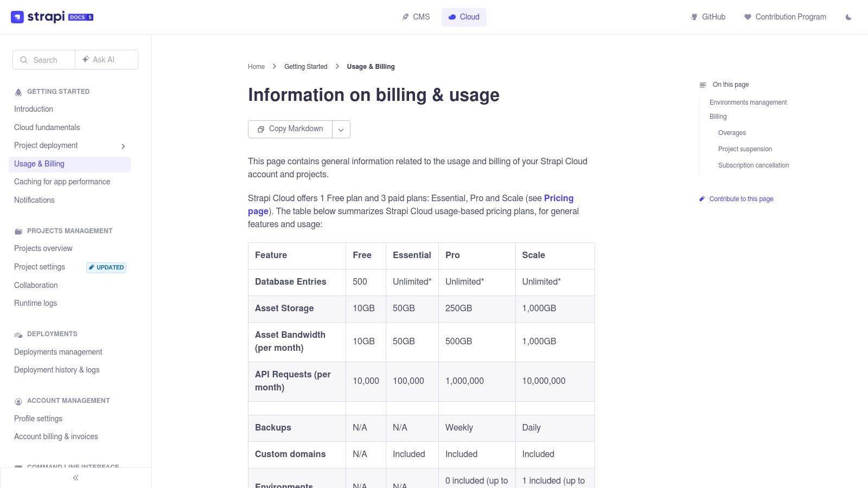The width and height of the screenshot is (868, 488).
Task: Click Copy Markdown button
Action: pos(290,129)
